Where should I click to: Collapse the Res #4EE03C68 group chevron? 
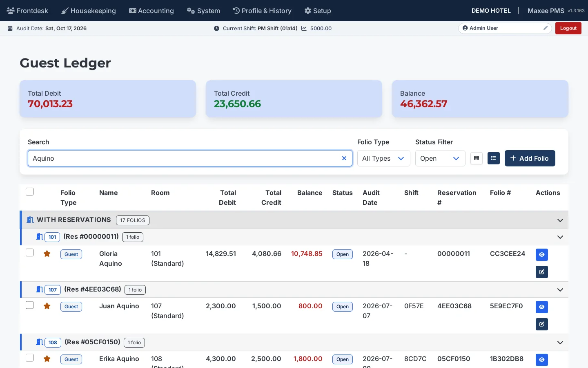coord(560,290)
